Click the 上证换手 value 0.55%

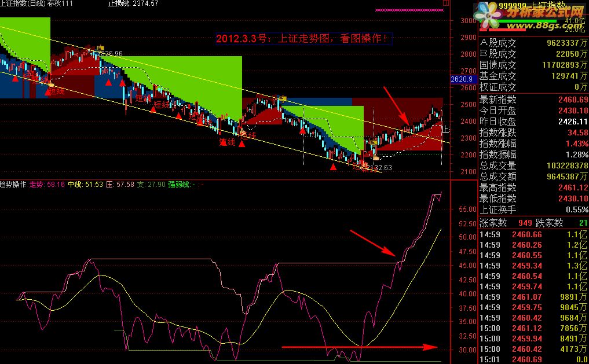coord(577,209)
